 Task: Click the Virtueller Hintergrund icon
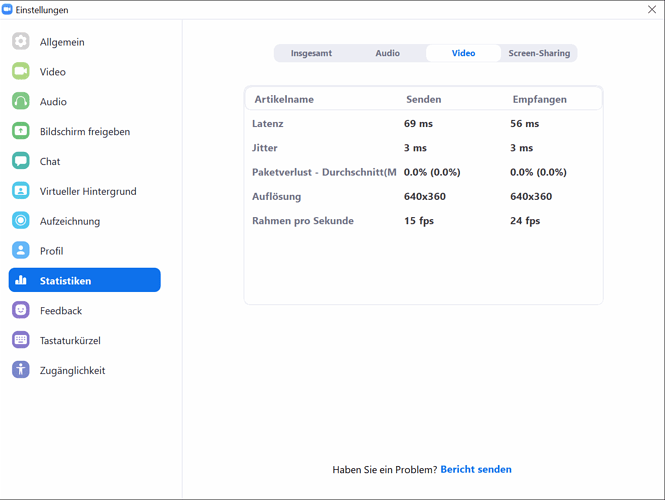pyautogui.click(x=21, y=191)
